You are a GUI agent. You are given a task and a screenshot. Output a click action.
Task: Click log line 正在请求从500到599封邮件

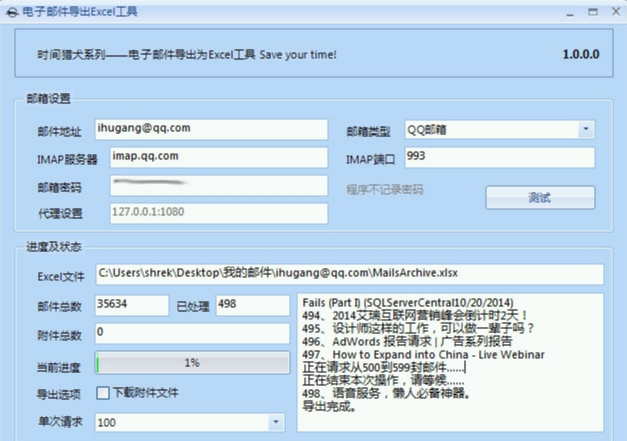tap(383, 367)
